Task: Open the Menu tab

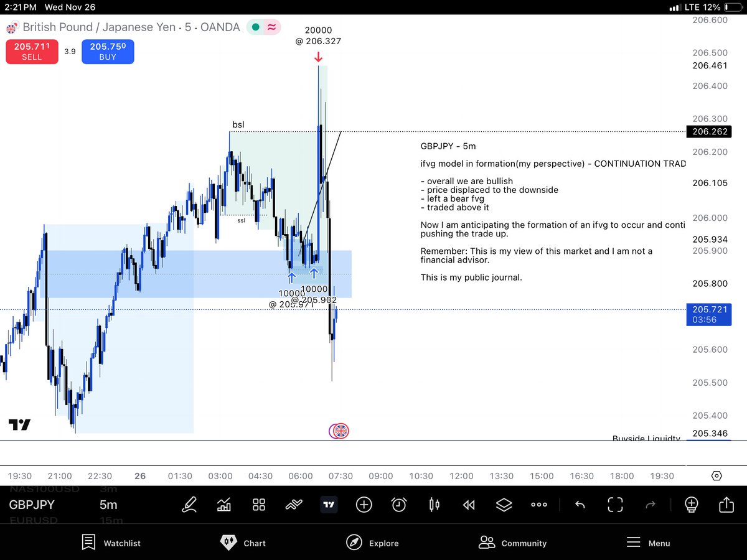Action: pyautogui.click(x=648, y=543)
